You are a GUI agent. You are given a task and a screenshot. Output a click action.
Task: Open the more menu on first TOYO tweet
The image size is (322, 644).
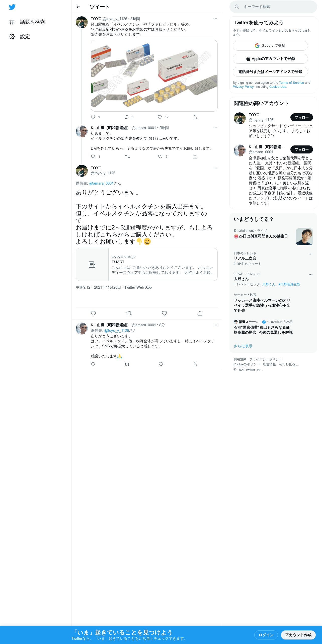(215, 19)
